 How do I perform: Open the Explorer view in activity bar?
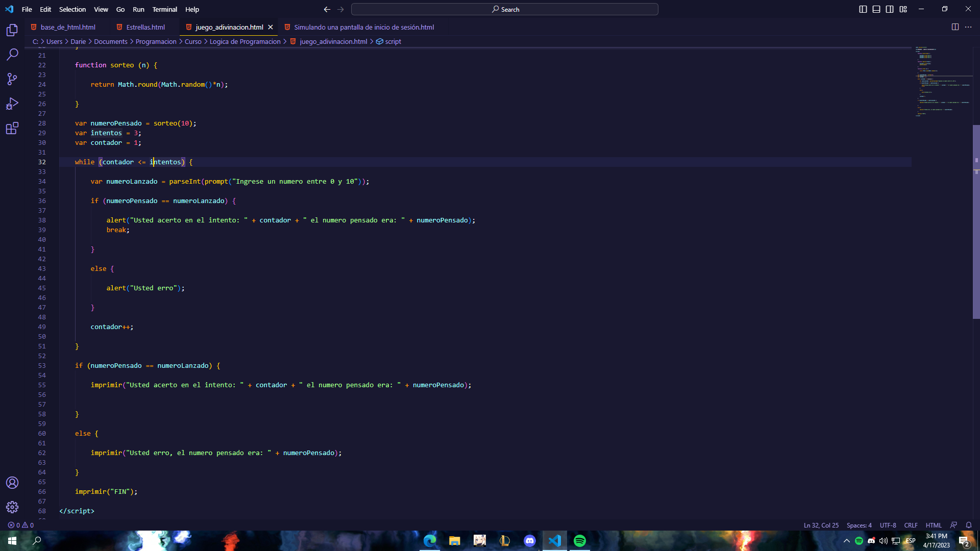click(12, 30)
